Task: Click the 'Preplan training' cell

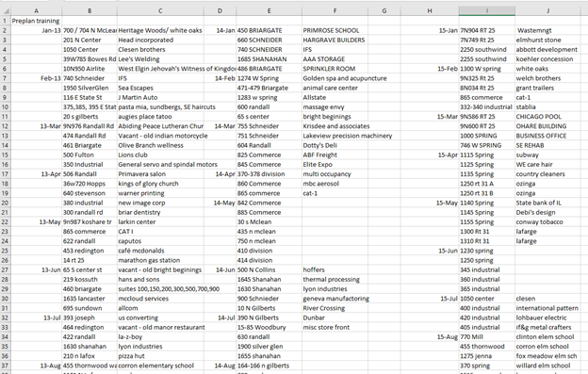Action: [x=36, y=21]
